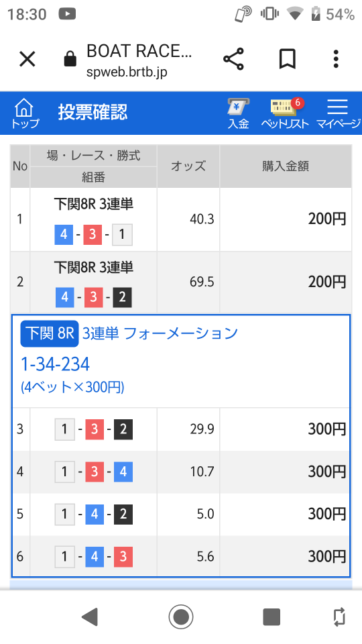This screenshot has width=362, height=644.
Task: Tap the padlock site security icon
Action: coord(70,59)
